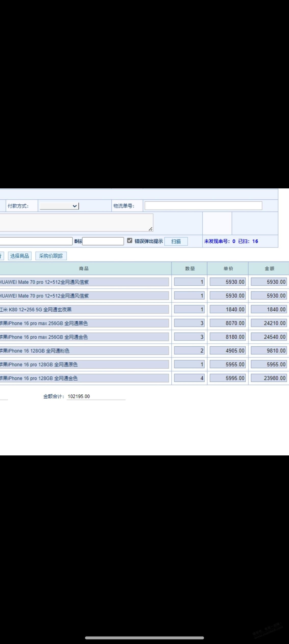Click the 物流单号 input field
The image size is (289, 644).
click(203, 206)
